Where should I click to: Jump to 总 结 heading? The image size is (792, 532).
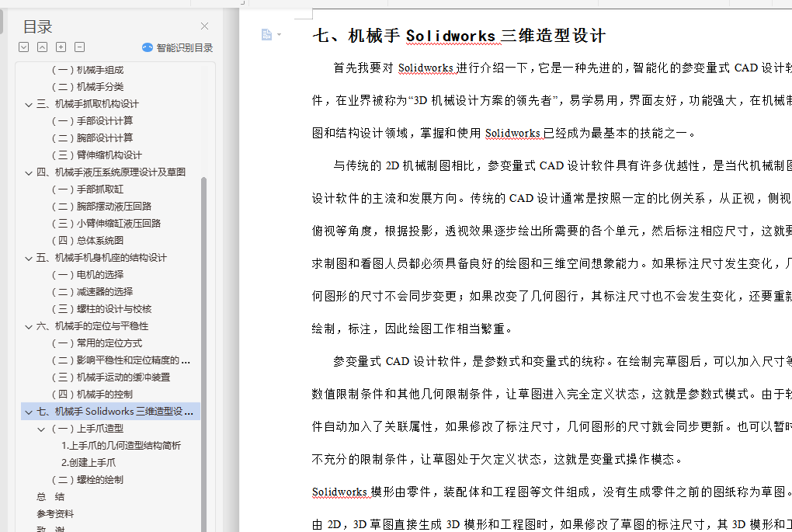[x=50, y=497]
